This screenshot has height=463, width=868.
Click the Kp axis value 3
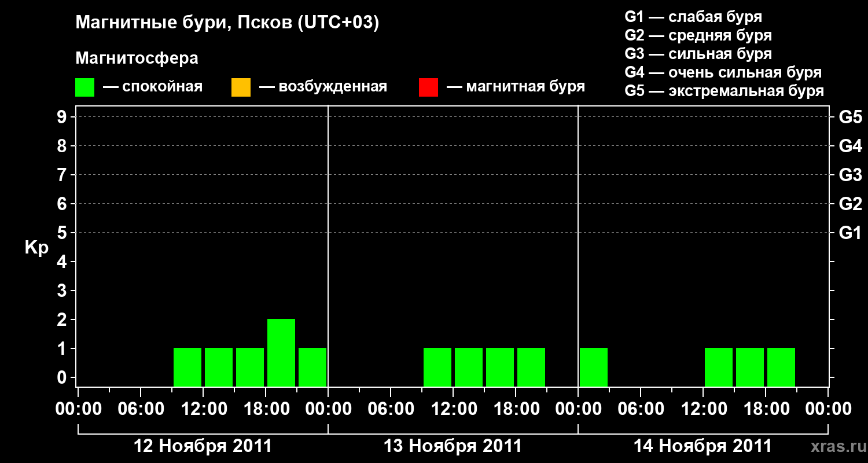[63, 291]
